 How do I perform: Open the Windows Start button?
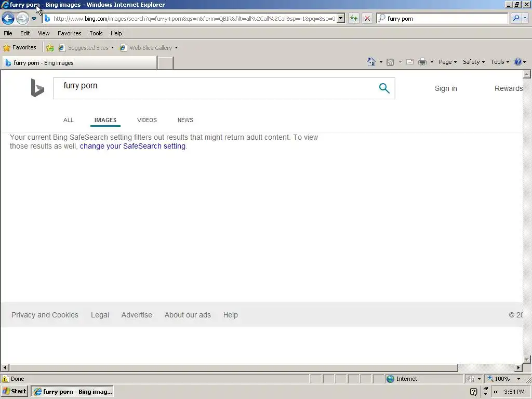pos(14,392)
